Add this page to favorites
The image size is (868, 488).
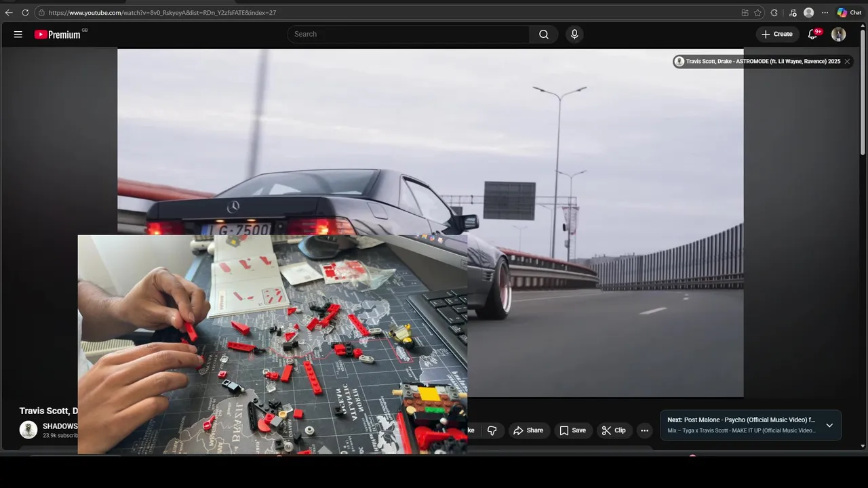pos(757,12)
